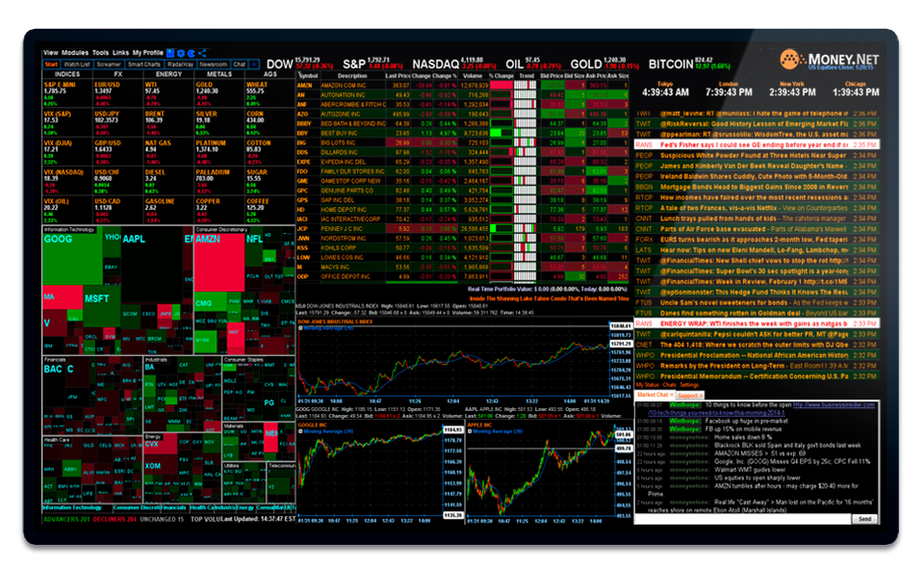This screenshot has width=924, height=566.
Task: Click My Status above the chat
Action: [647, 385]
